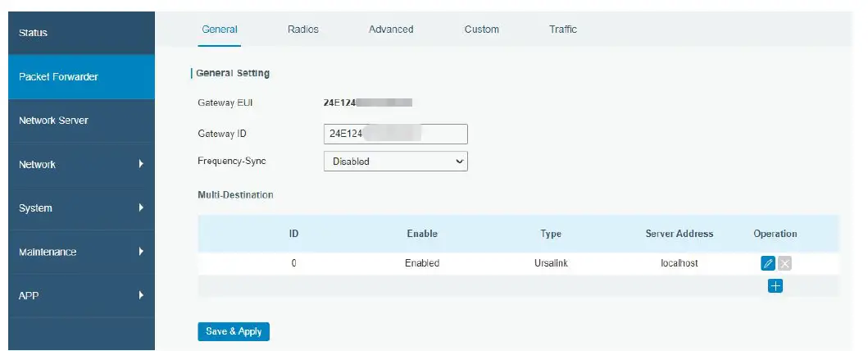The image size is (868, 351).
Task: Navigate to Network Server page
Action: click(x=80, y=121)
